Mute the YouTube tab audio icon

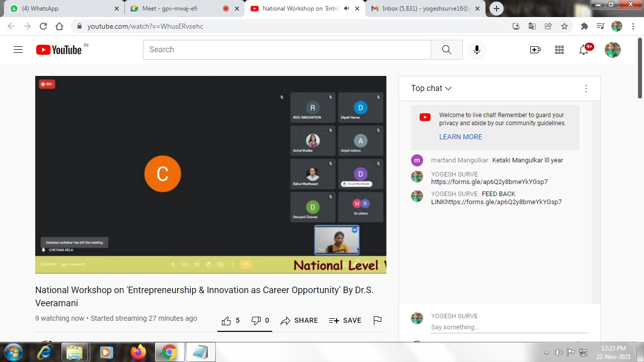[346, 9]
